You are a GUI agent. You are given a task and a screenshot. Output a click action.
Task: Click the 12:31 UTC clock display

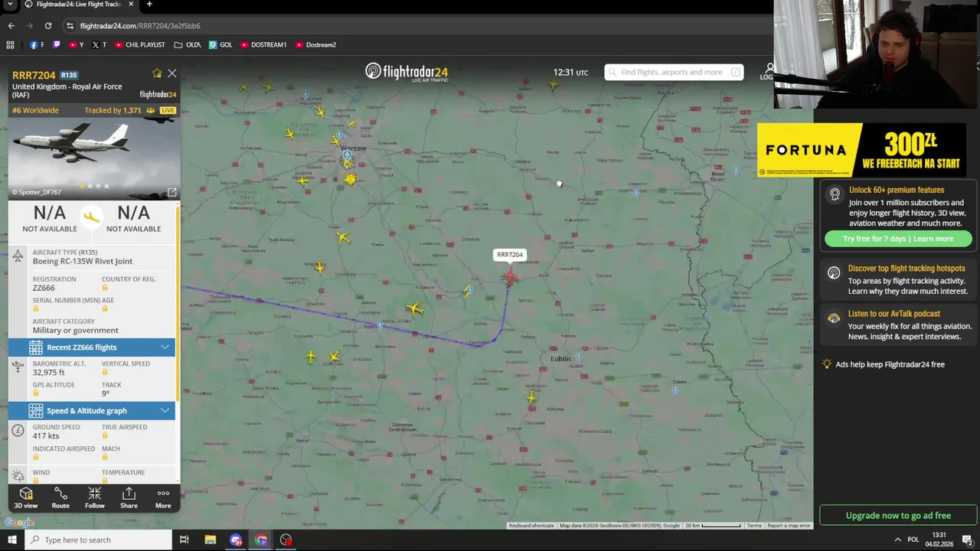tap(570, 73)
